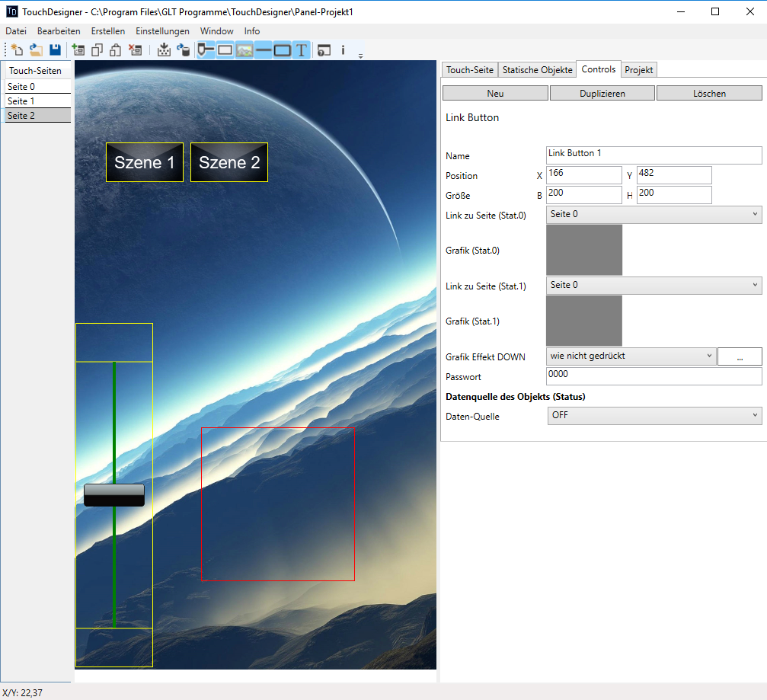Toggle the text T toolbar icon
767x700 pixels.
[x=302, y=50]
